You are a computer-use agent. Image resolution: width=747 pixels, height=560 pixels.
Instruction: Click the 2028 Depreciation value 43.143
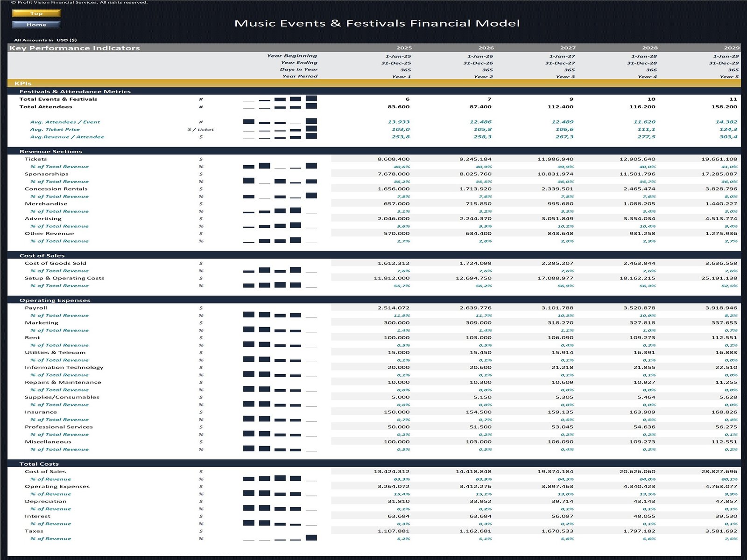tap(644, 501)
